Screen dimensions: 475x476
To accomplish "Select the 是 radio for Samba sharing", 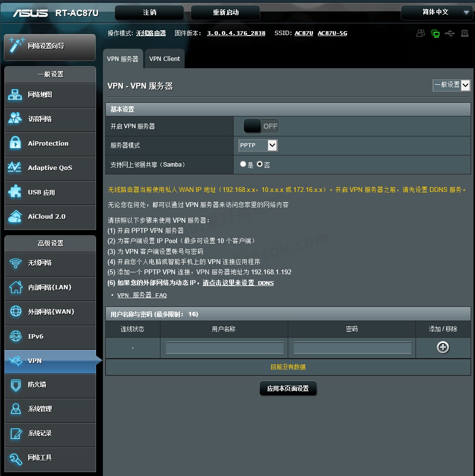I will pyautogui.click(x=243, y=164).
